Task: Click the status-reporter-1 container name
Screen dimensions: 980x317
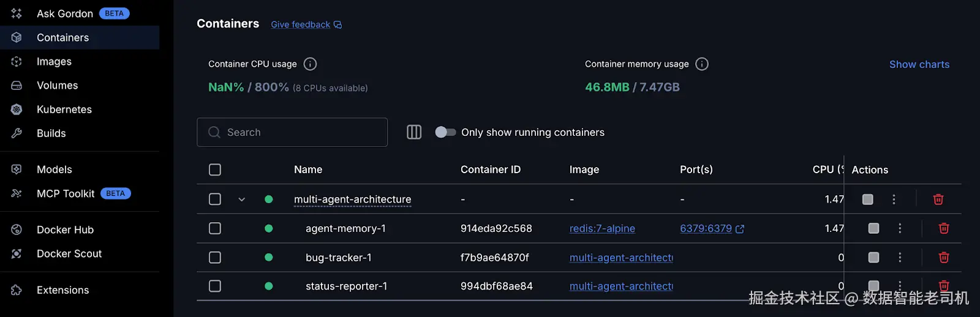Action: pyautogui.click(x=346, y=286)
